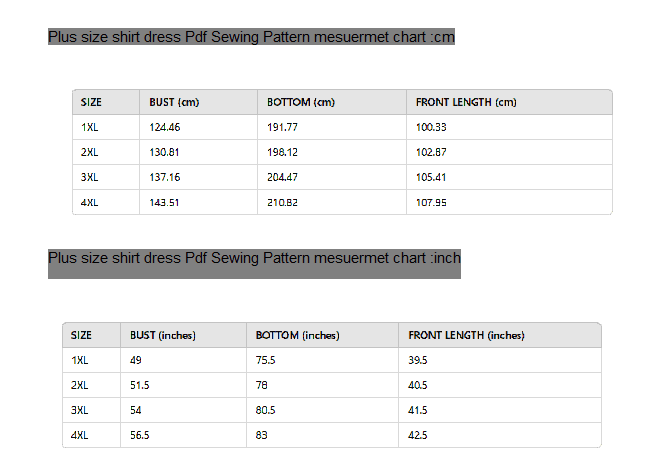The height and width of the screenshot is (470, 660).
Task: Click the 3XL row in inches table
Action: [332, 410]
